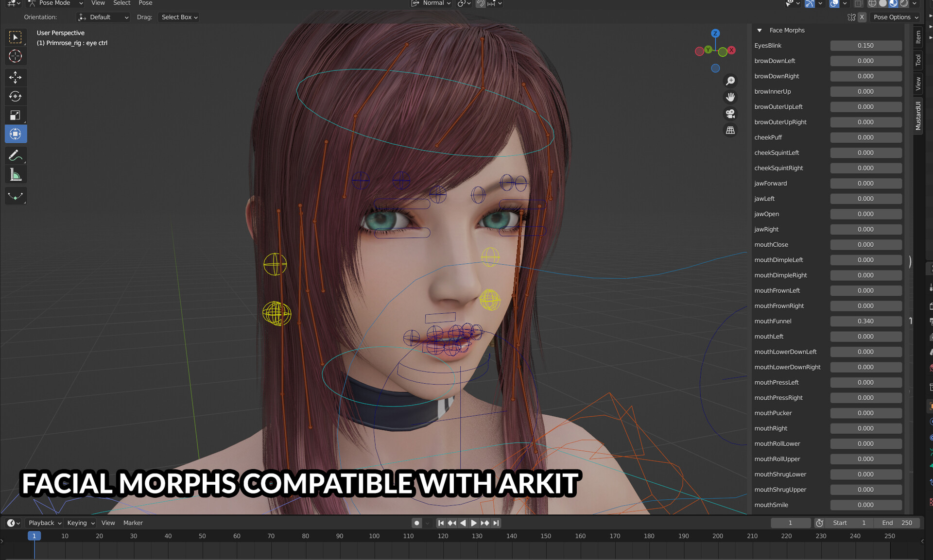
Task: Select the Rotate tool
Action: pyautogui.click(x=15, y=96)
